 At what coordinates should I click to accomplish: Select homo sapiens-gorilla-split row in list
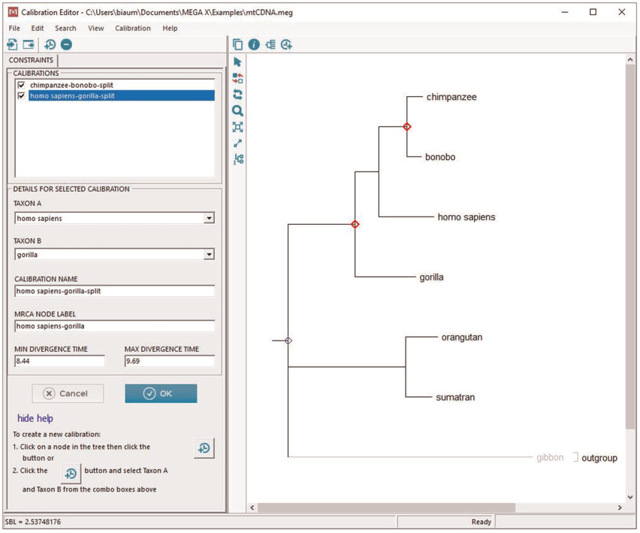pos(122,95)
